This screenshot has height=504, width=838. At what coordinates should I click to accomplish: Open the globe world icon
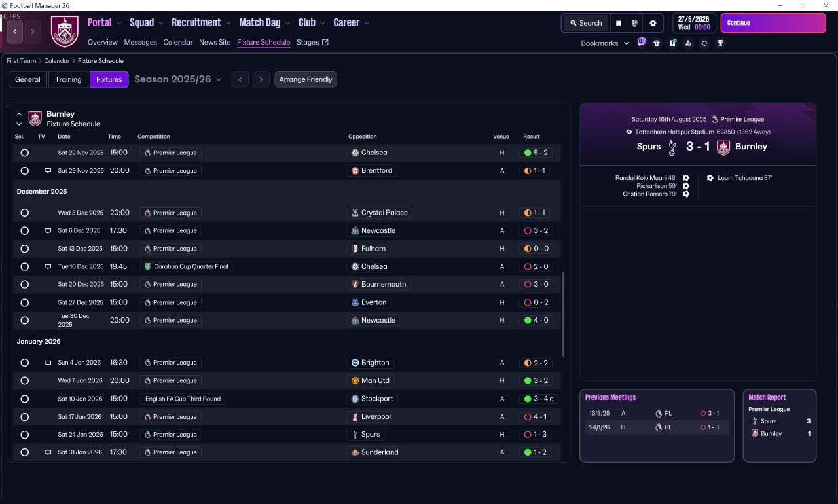[x=634, y=23]
